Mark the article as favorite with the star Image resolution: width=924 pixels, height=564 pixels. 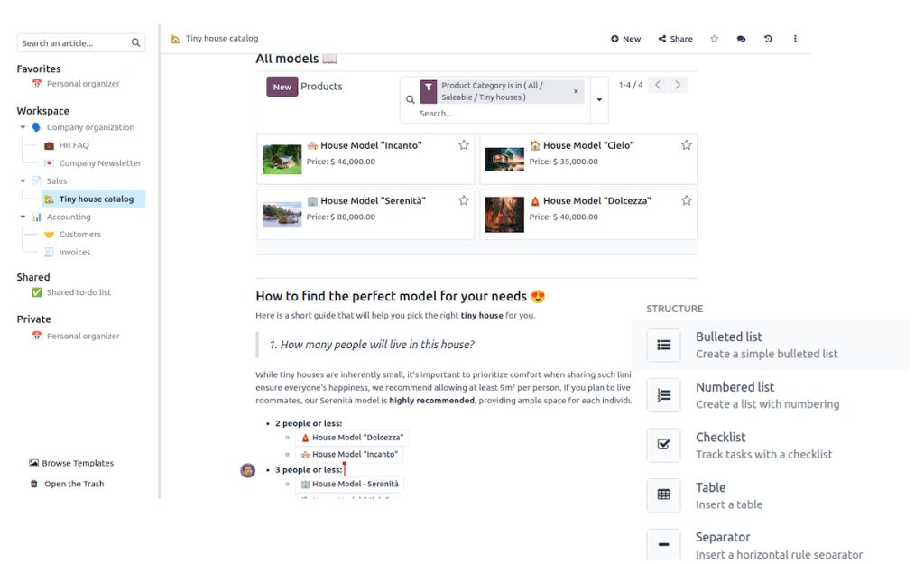coord(715,39)
